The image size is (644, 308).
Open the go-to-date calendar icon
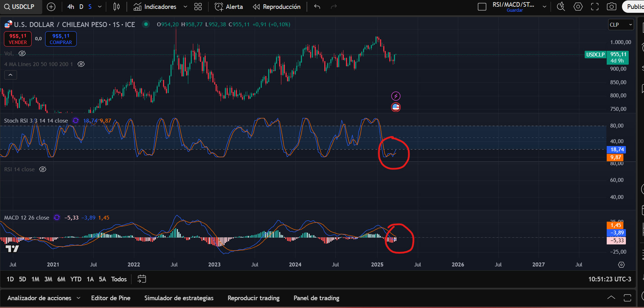(142, 279)
